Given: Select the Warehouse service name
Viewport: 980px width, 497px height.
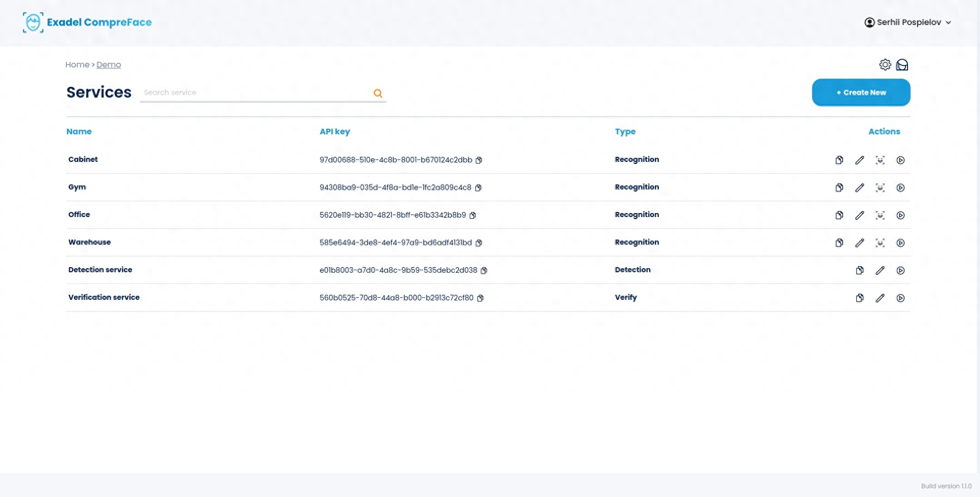Looking at the screenshot, I should (x=89, y=242).
